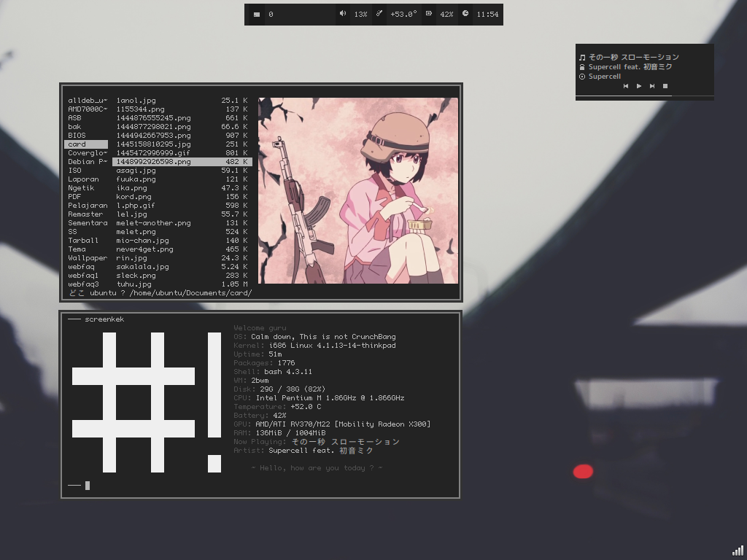Click the temperature icon in the top bar
Image resolution: width=747 pixels, height=560 pixels.
coord(379,13)
